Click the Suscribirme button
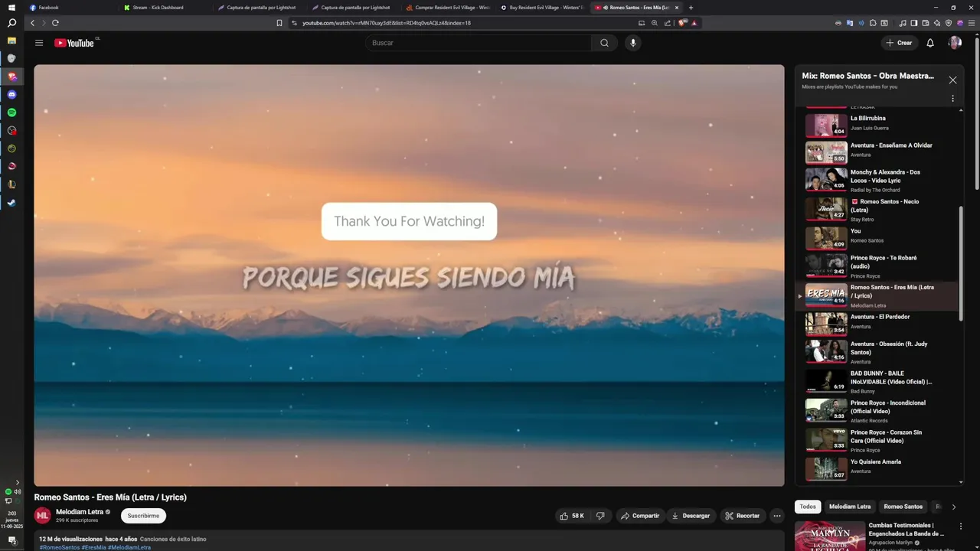This screenshot has width=980, height=551. (143, 516)
